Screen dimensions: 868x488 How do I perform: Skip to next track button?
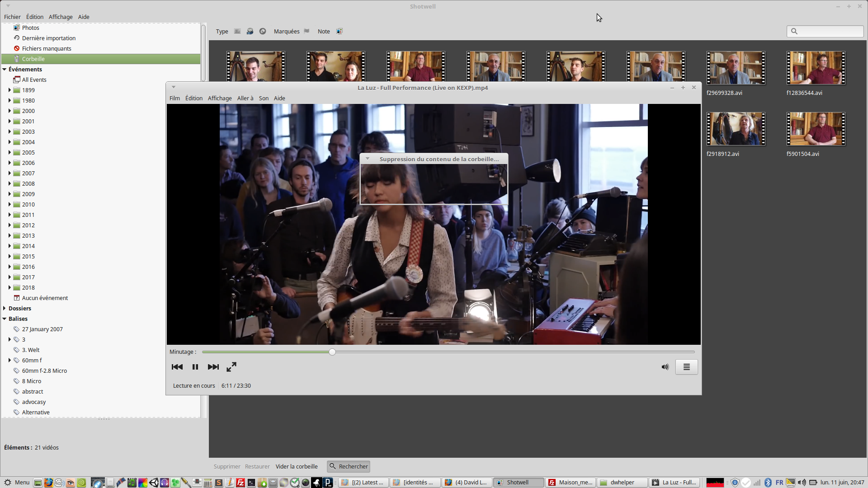(213, 367)
